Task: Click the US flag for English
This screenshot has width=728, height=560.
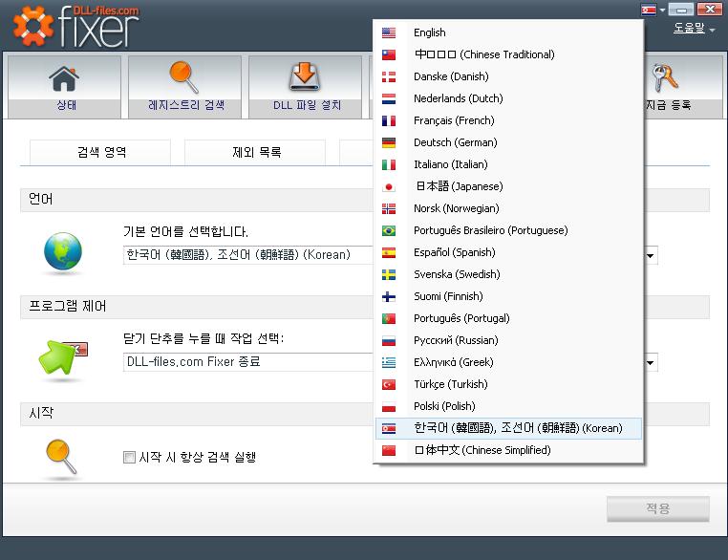Action: (389, 32)
